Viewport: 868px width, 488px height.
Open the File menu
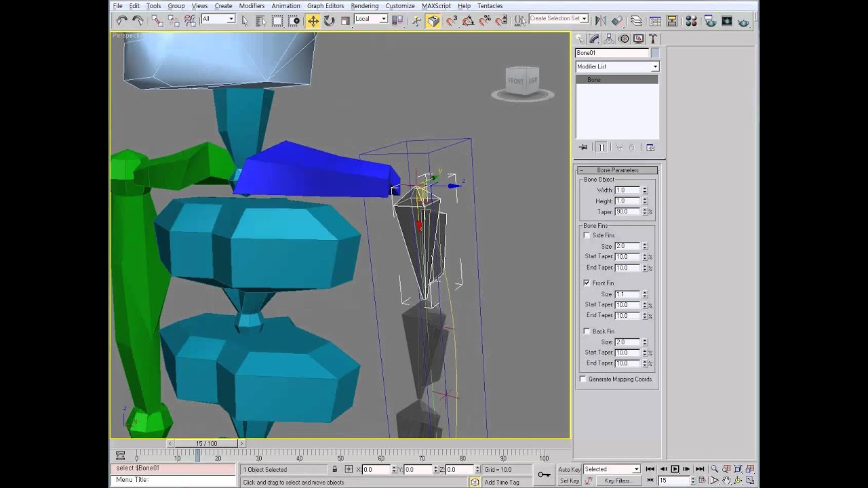118,5
